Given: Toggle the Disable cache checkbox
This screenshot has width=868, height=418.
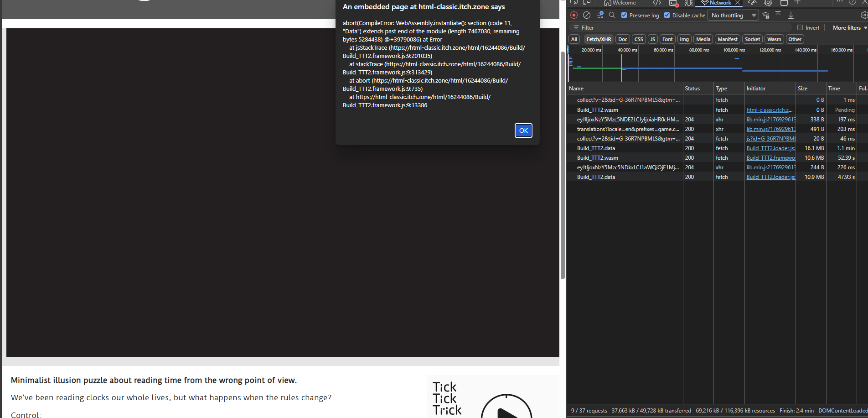Looking at the screenshot, I should tap(667, 15).
